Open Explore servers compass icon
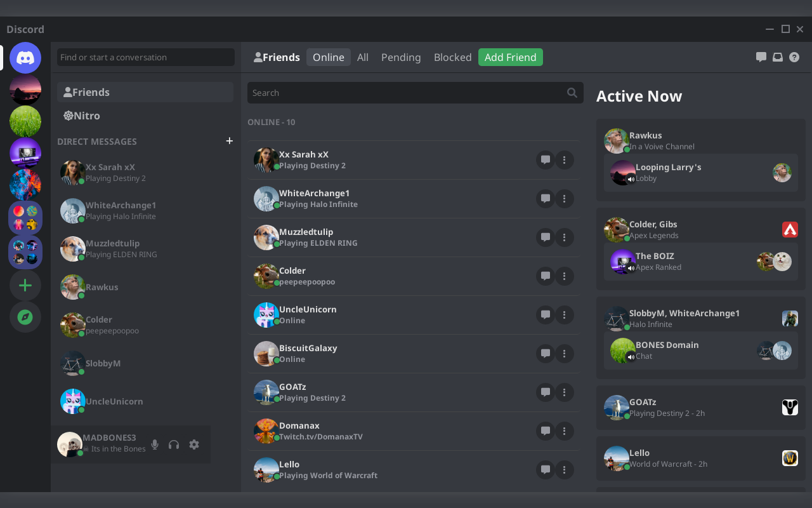The image size is (812, 508). coord(25,317)
